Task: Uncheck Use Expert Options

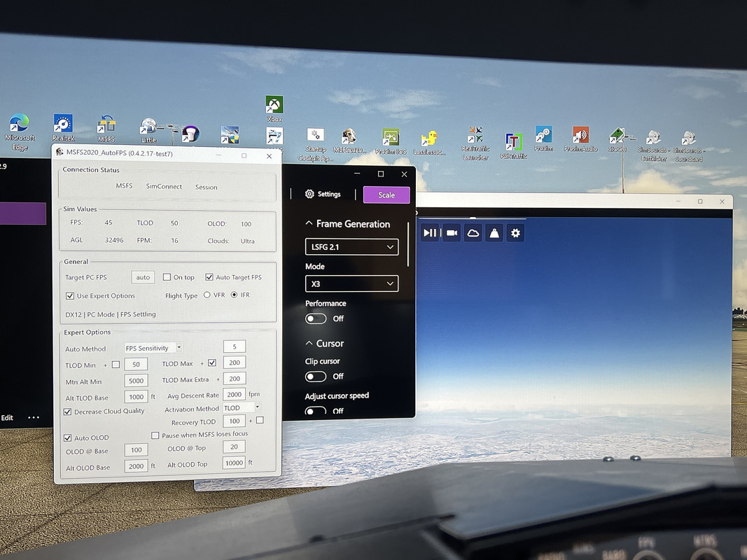Action: click(x=70, y=295)
